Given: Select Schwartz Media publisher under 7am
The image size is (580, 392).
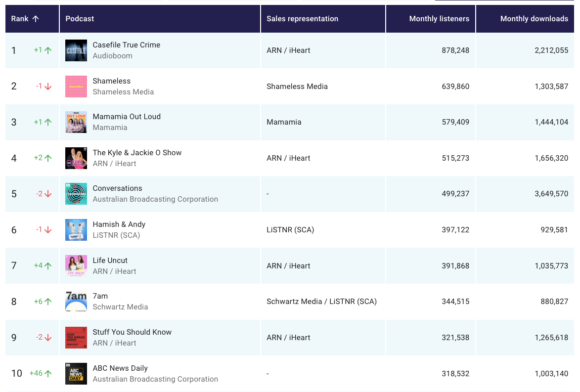Looking at the screenshot, I should [120, 307].
